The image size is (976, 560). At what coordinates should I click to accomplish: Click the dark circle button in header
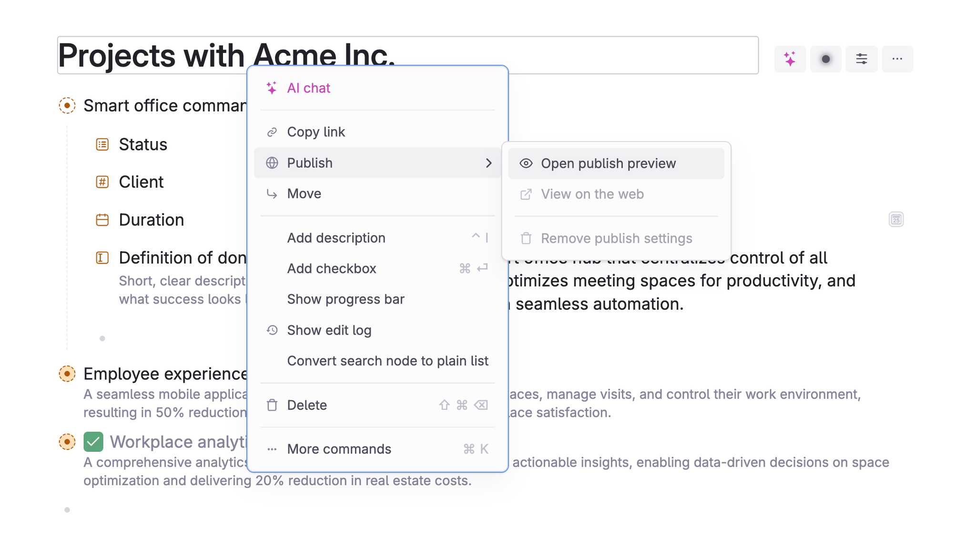[x=826, y=59]
